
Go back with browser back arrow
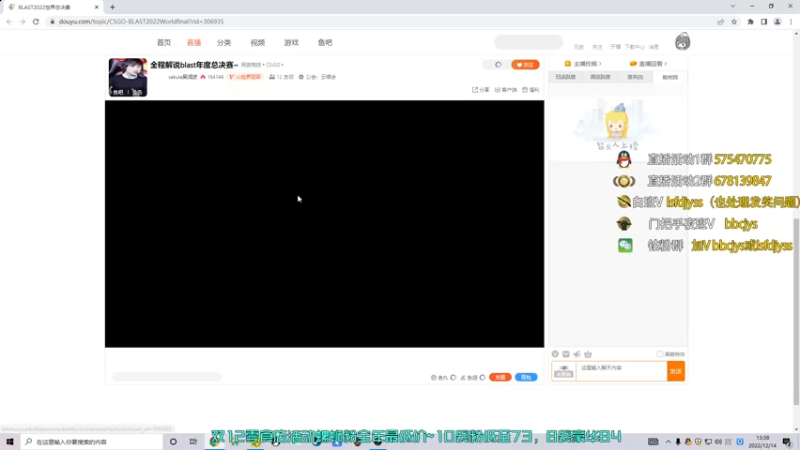pyautogui.click(x=9, y=21)
